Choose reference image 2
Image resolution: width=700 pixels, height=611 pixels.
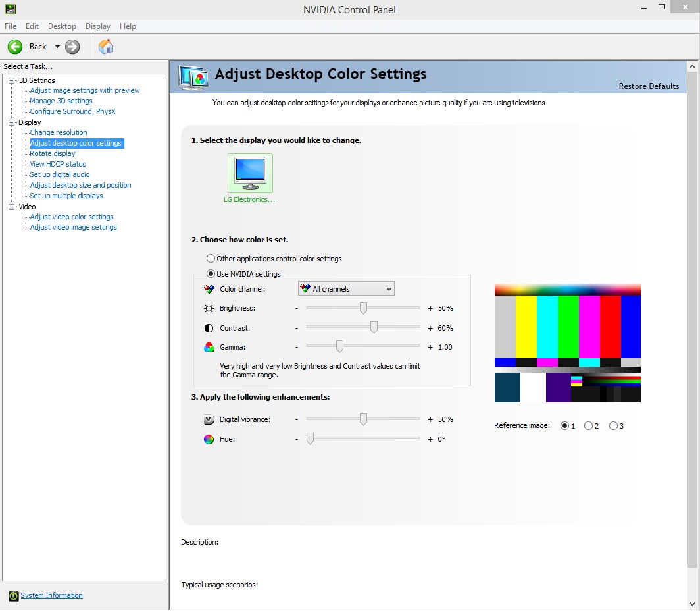click(588, 425)
